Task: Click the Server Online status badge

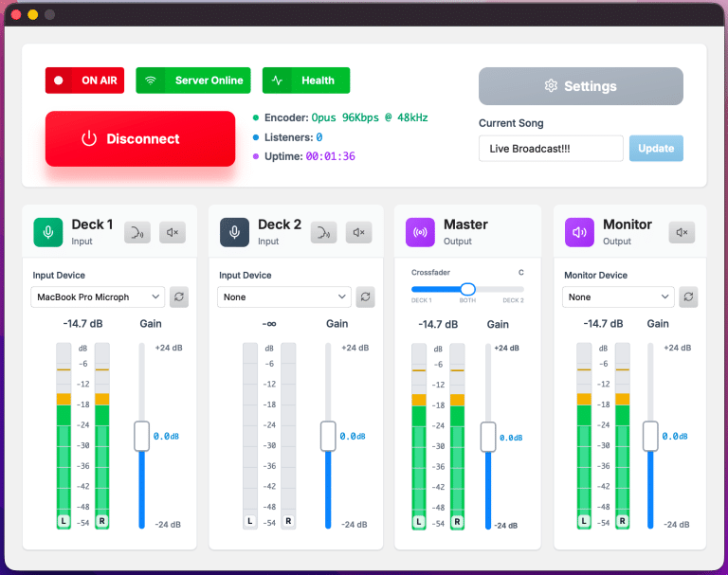Action: click(194, 81)
